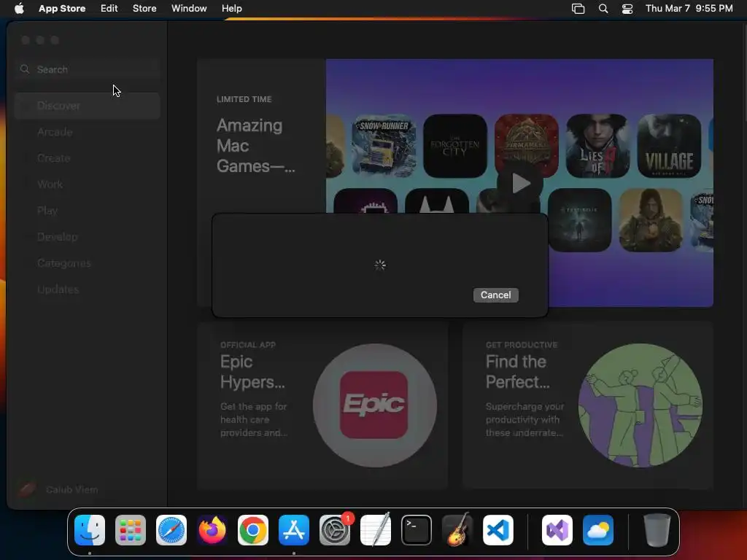Screen dimensions: 747x560
Task: Click the dark misty figure game icon
Action: (x=580, y=220)
